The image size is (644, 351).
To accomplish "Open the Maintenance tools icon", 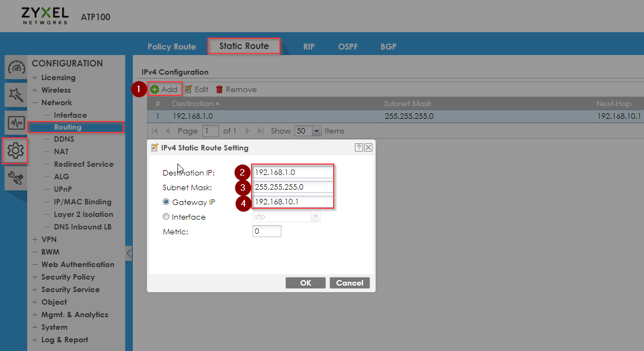I will click(x=16, y=178).
